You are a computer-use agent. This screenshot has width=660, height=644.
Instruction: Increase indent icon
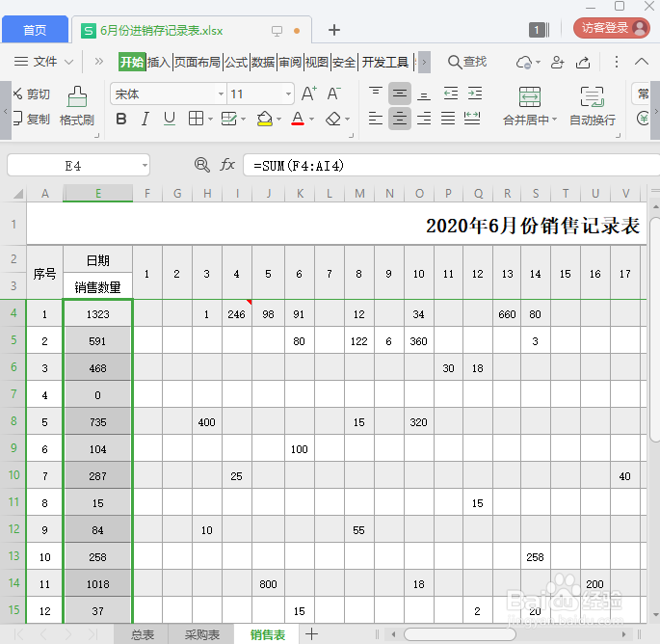click(475, 94)
